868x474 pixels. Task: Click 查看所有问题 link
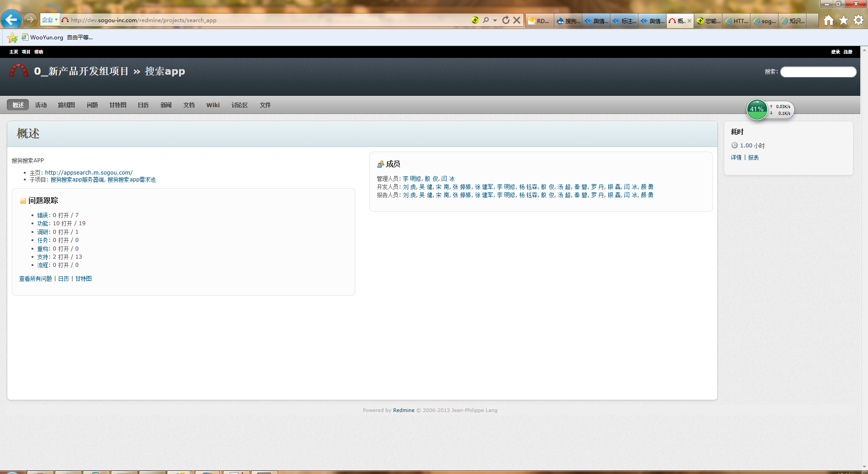(35, 279)
